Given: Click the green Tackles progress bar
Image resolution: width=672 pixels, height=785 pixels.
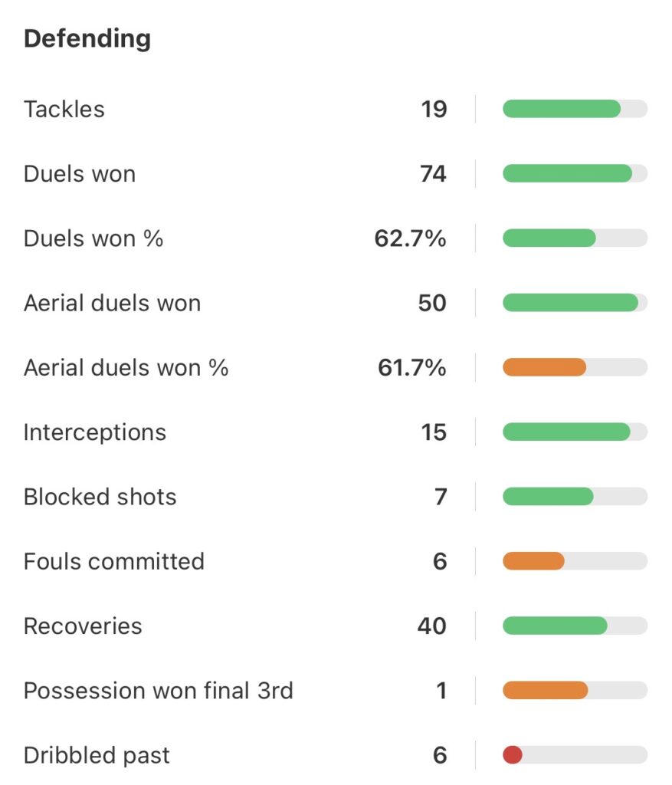Looking at the screenshot, I should (x=562, y=109).
